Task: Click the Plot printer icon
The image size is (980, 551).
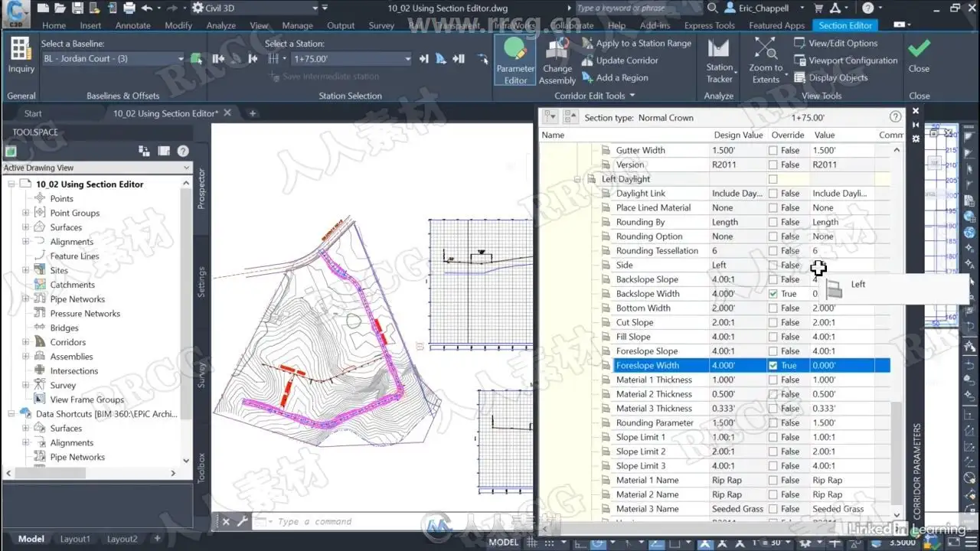Action: (129, 8)
